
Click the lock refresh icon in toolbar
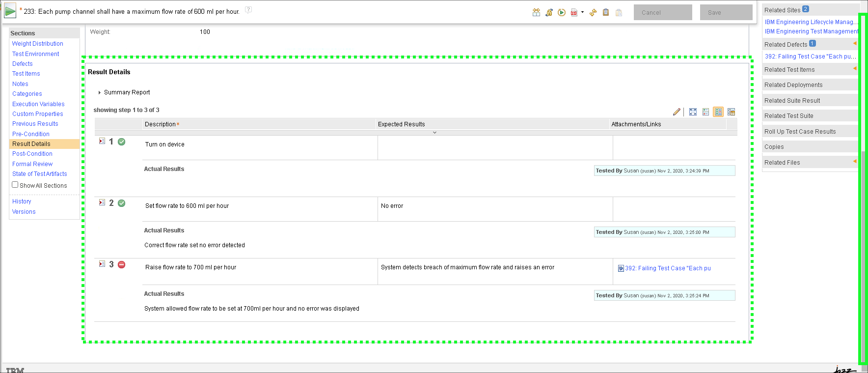[x=549, y=13]
